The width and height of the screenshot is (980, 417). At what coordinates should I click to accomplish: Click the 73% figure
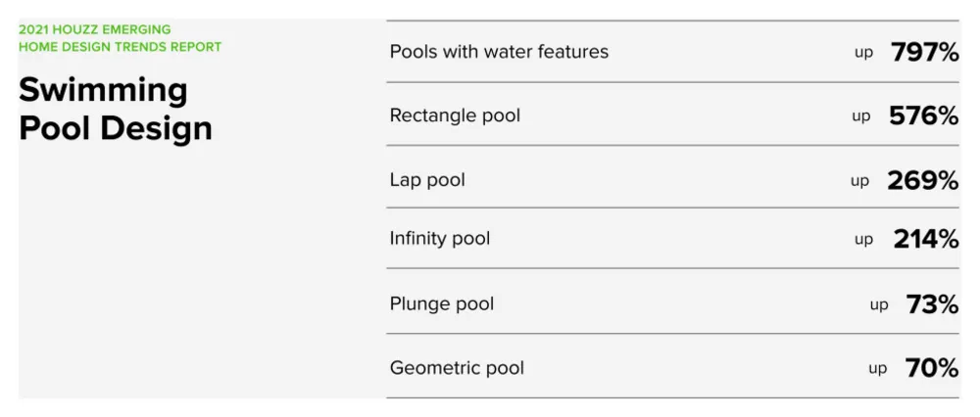tap(932, 304)
